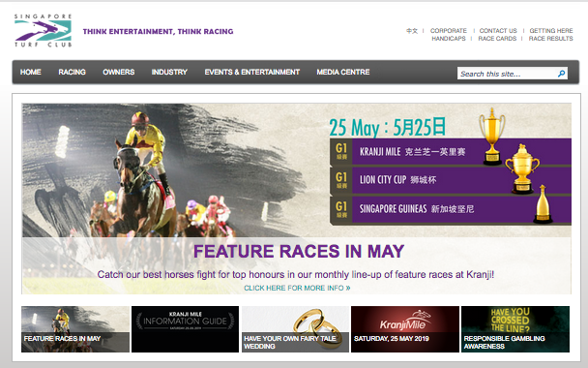This screenshot has width=588, height=368.
Task: Click the search magnifier icon
Action: tap(561, 74)
